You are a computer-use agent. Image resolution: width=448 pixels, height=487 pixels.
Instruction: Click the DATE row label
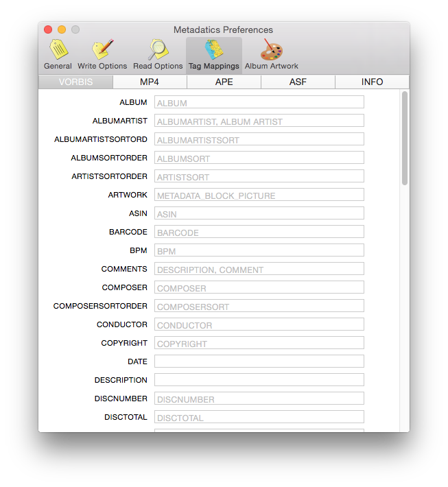point(137,361)
